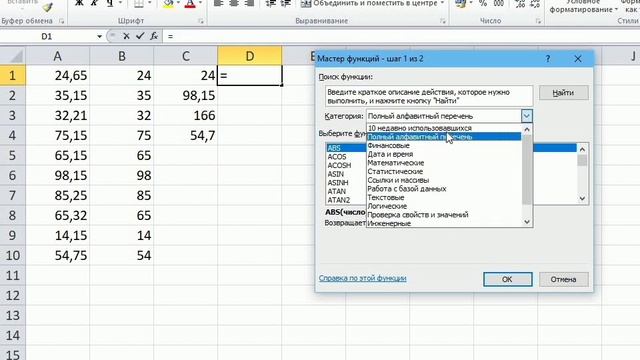The height and width of the screenshot is (360, 640).
Task: Click the function search description field
Action: 429,96
